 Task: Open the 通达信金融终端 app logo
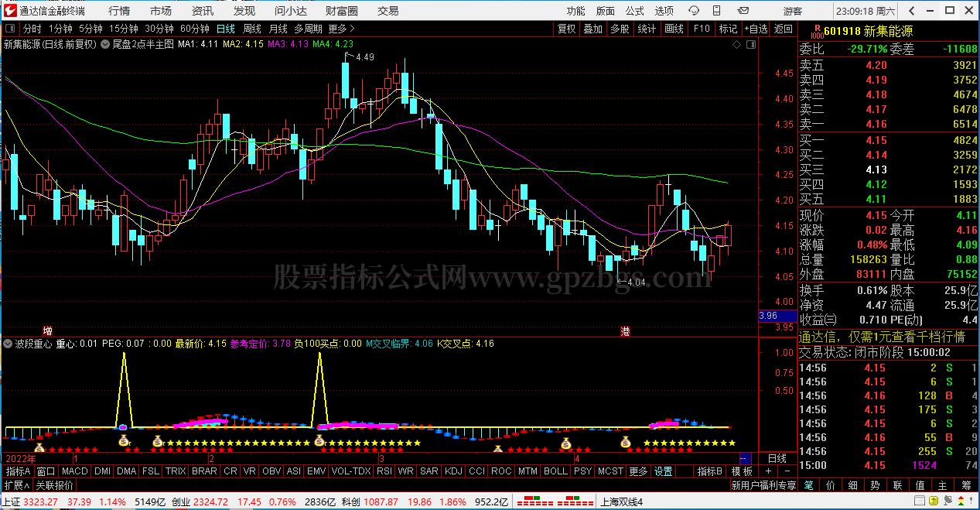click(11, 11)
